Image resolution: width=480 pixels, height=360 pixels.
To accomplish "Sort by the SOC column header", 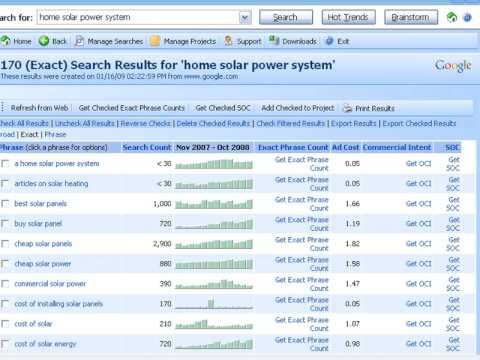I will click(453, 147).
